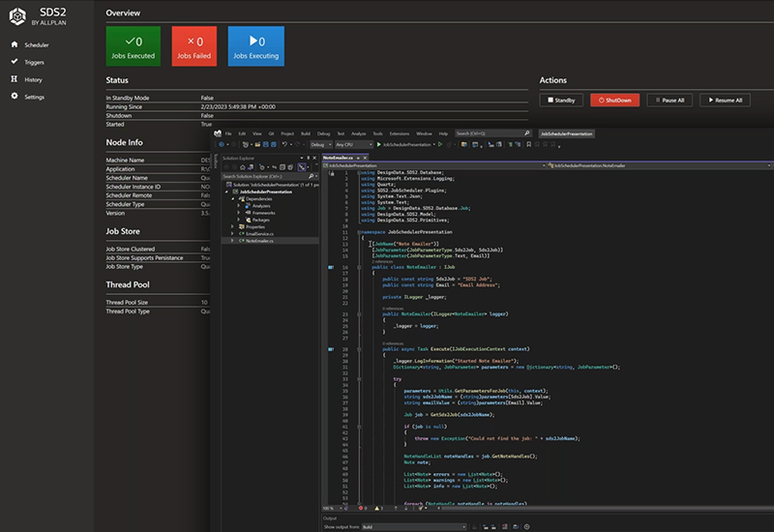Screen dimensions: 774x532
Task: Expand the Properties node
Action: pyautogui.click(x=233, y=226)
